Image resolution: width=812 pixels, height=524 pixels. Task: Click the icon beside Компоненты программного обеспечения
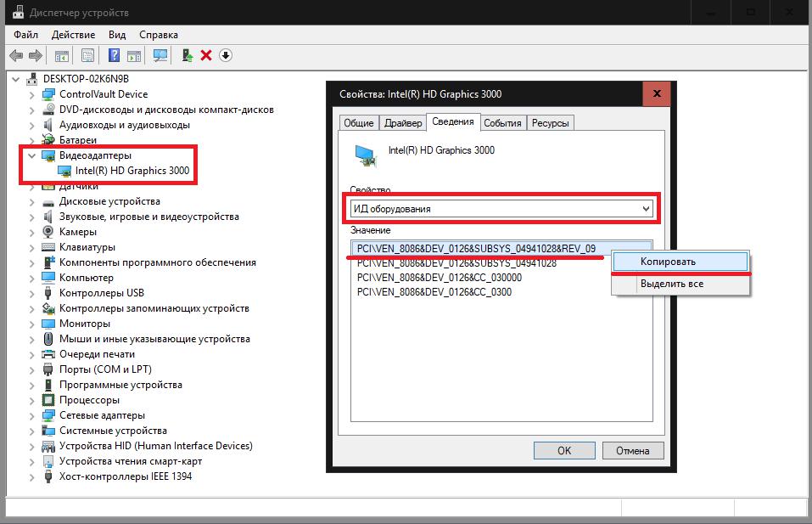point(48,262)
